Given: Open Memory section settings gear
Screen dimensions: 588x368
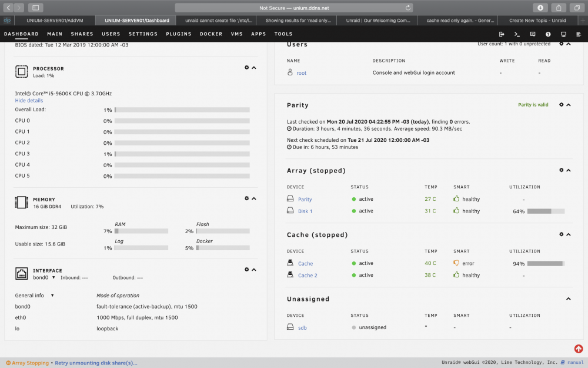Looking at the screenshot, I should pyautogui.click(x=247, y=198).
